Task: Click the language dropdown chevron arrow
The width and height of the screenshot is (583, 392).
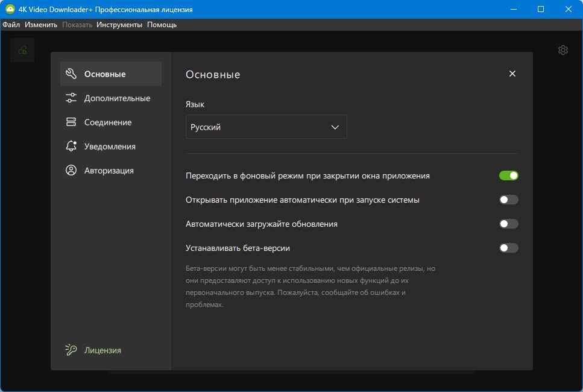Action: [x=335, y=127]
